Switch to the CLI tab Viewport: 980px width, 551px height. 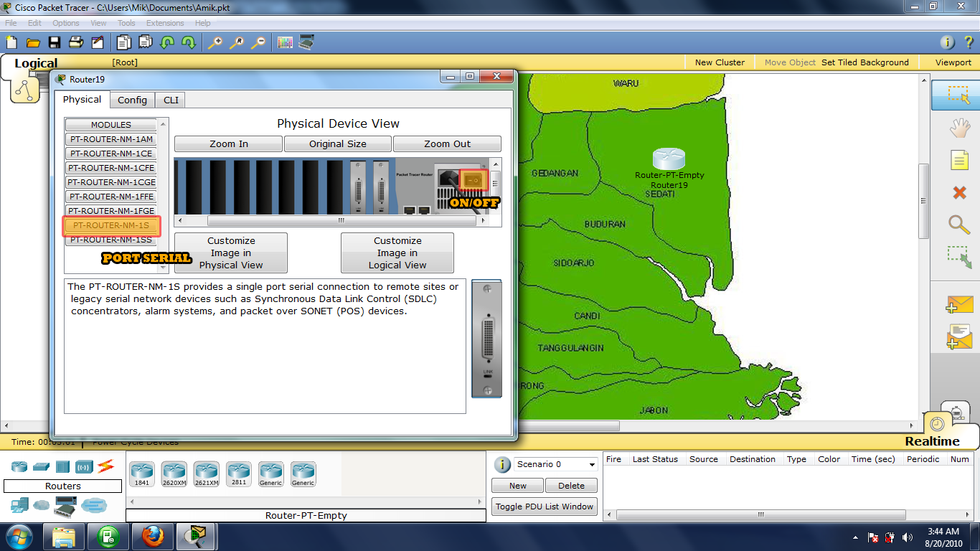coord(171,100)
